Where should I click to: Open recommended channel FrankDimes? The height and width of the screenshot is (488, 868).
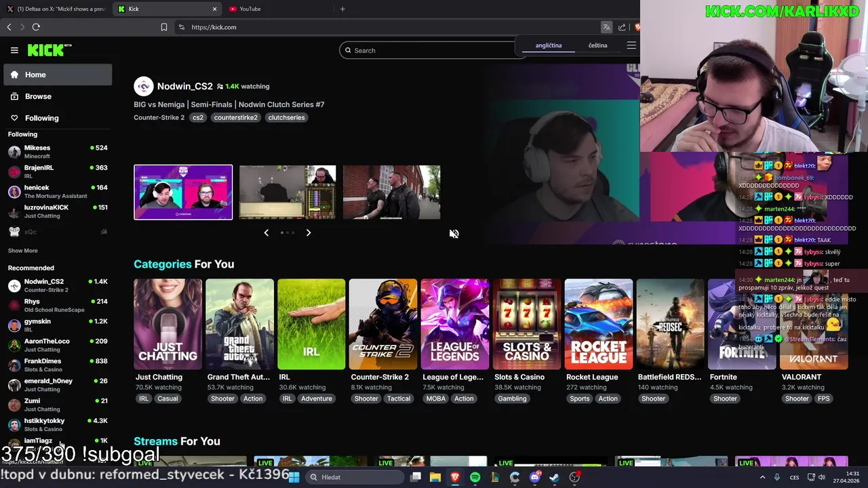[x=58, y=365]
